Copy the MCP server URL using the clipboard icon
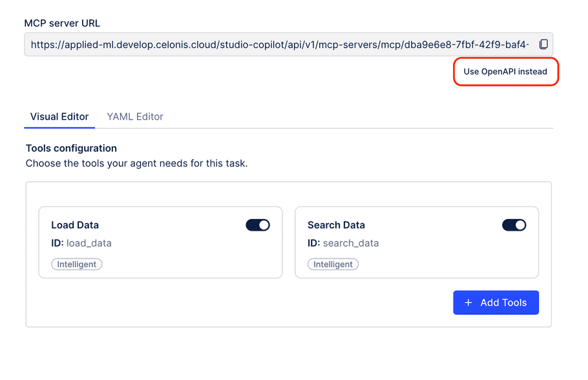Screen dimensions: 588x380 [543, 44]
